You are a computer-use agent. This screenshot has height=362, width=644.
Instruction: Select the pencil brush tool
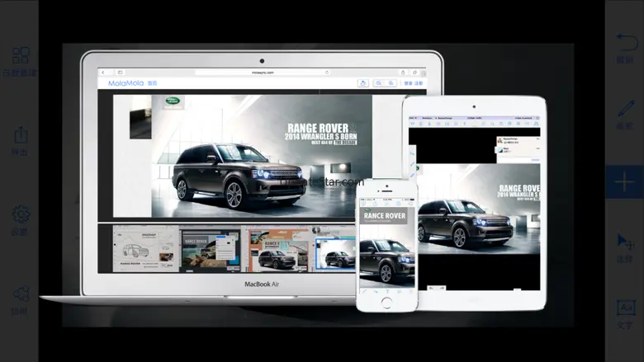(x=626, y=109)
